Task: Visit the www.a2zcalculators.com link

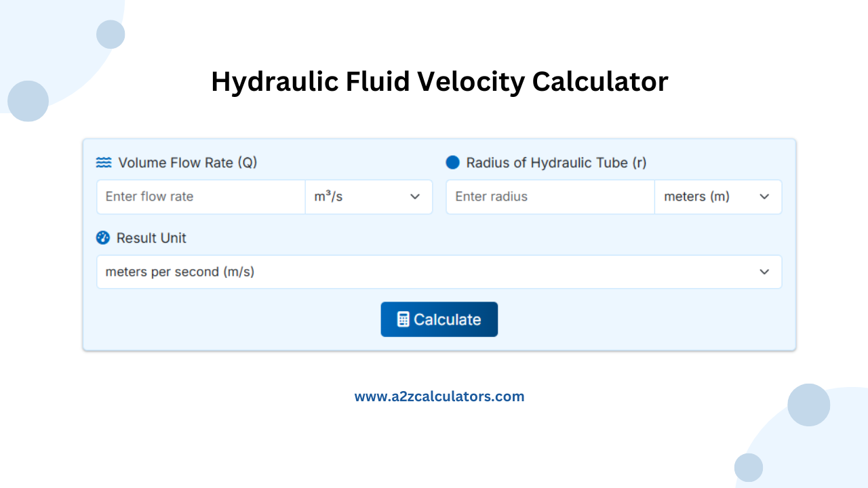Action: click(439, 396)
